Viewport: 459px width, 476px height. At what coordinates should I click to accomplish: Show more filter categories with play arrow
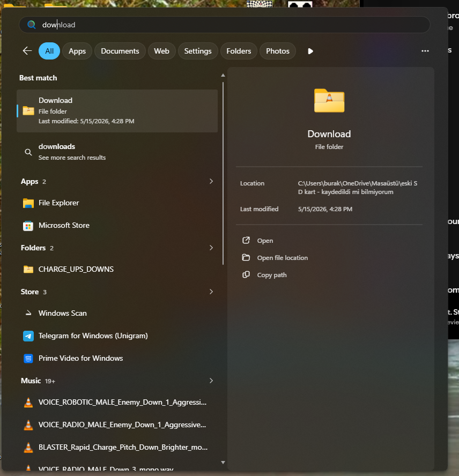pos(310,51)
